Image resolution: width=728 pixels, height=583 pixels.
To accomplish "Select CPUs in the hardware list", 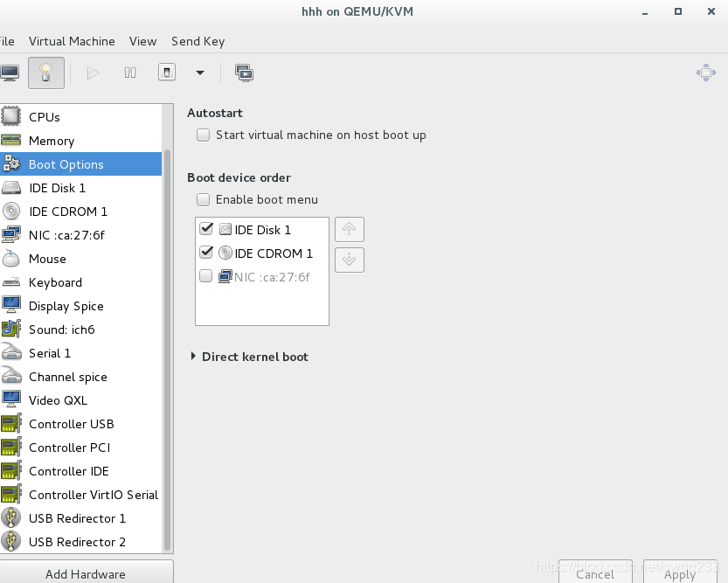I will 80,117.
